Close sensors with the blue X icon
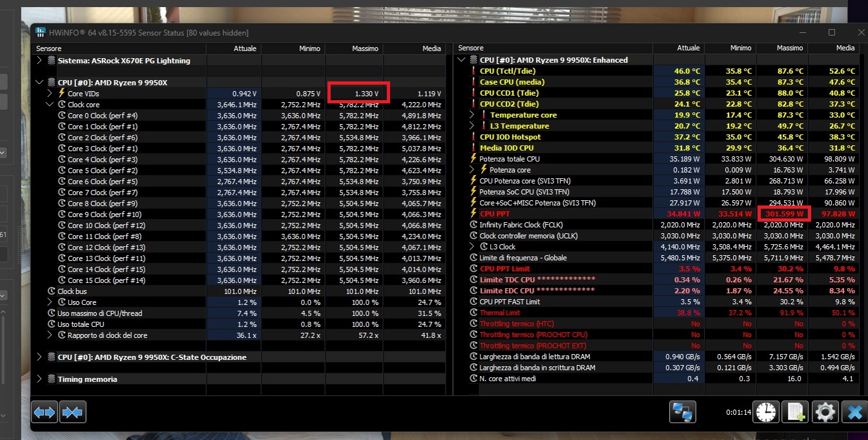This screenshot has width=868, height=440. pyautogui.click(x=855, y=412)
